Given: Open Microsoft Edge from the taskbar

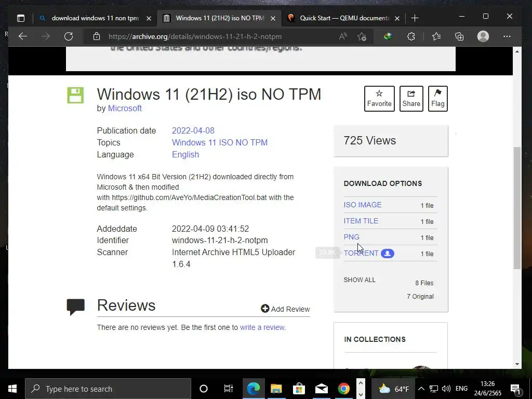Looking at the screenshot, I should click(253, 389).
